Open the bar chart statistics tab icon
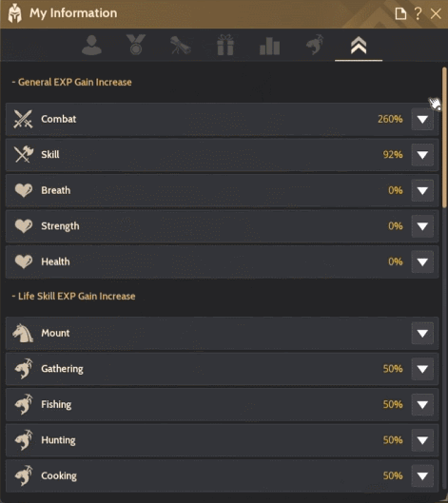This screenshot has height=503, width=448. tap(269, 46)
